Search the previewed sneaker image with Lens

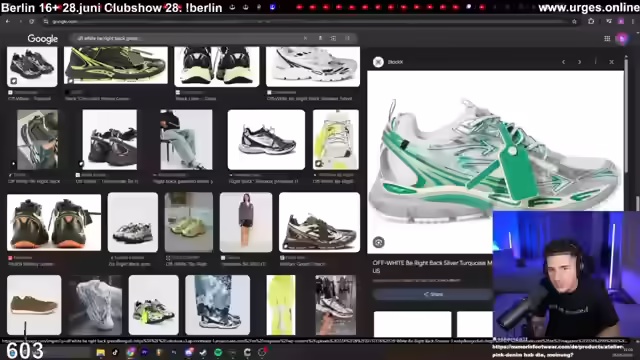(378, 242)
